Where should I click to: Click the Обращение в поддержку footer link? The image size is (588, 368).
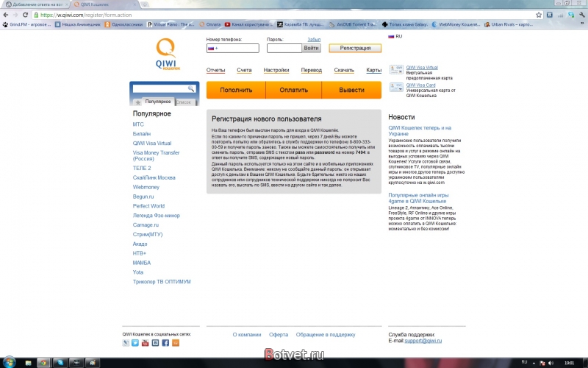[326, 335]
